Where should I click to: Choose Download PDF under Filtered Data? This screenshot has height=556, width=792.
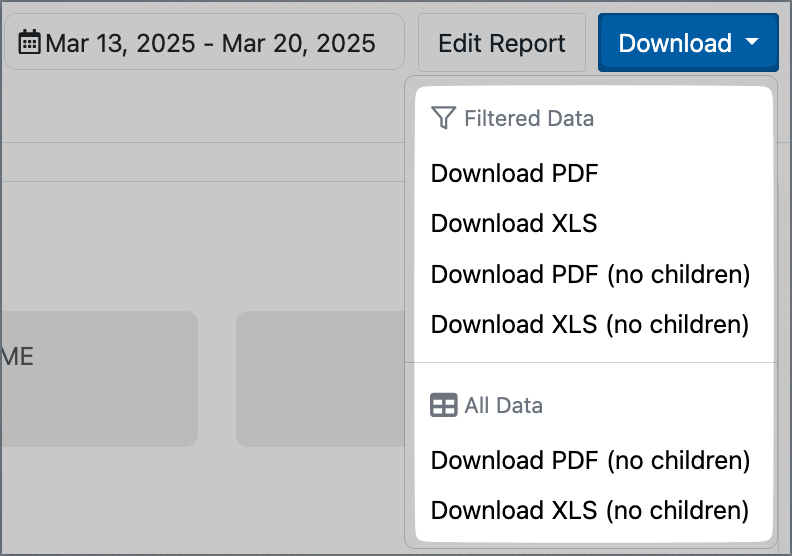pos(514,173)
